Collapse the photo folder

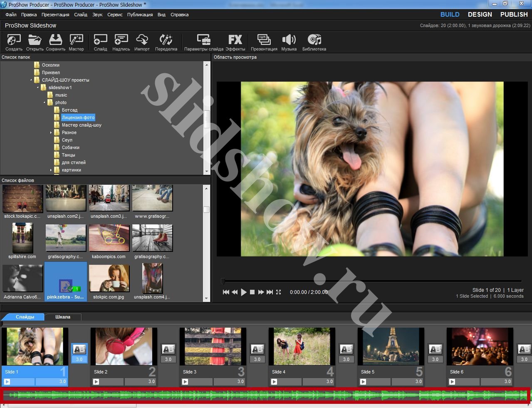45,102
